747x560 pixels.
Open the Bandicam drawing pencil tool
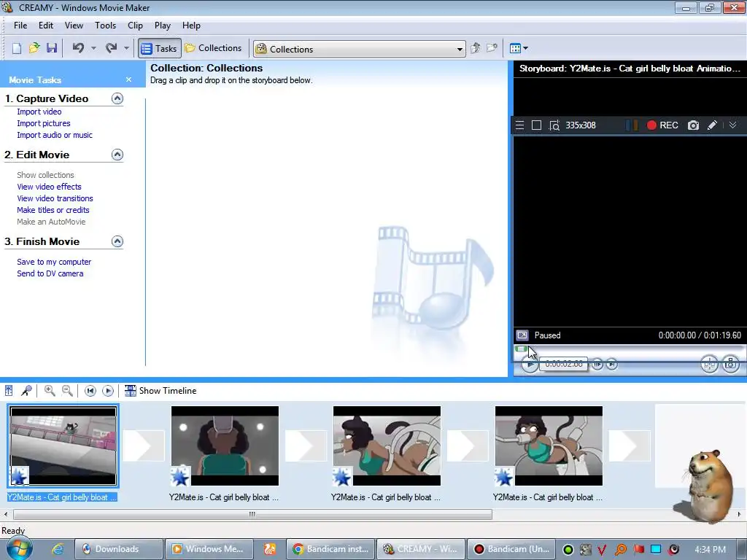[712, 125]
